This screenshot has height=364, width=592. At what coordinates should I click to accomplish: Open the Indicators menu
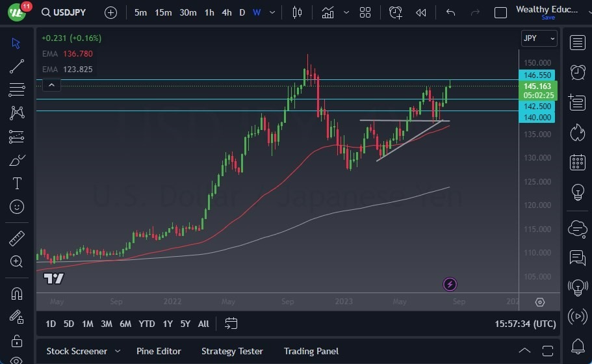(328, 12)
